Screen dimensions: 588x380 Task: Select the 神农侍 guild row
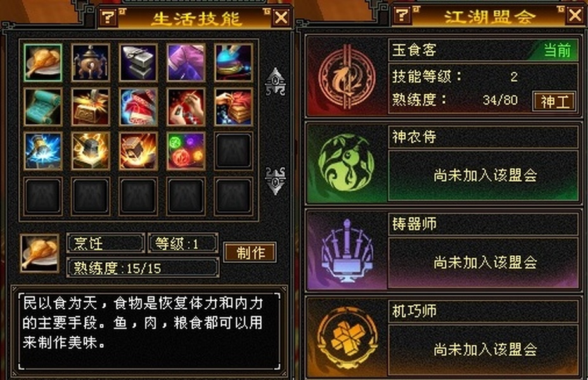pos(444,163)
